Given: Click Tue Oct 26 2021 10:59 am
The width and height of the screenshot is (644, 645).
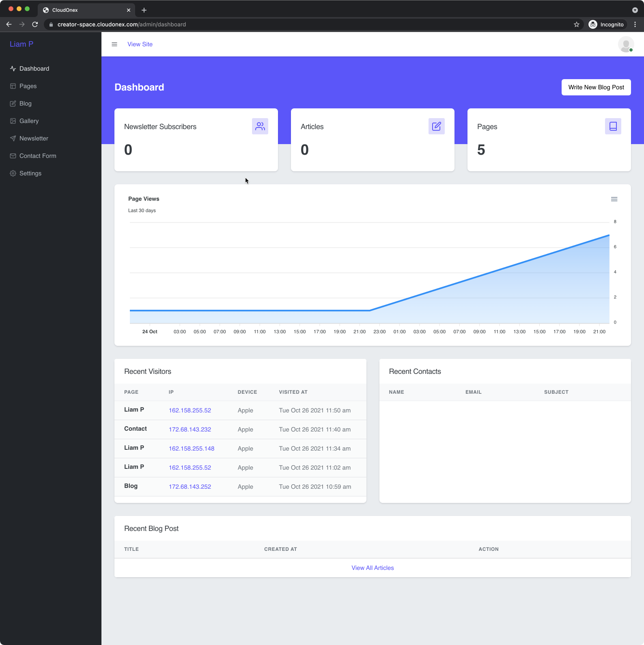Looking at the screenshot, I should coord(315,487).
